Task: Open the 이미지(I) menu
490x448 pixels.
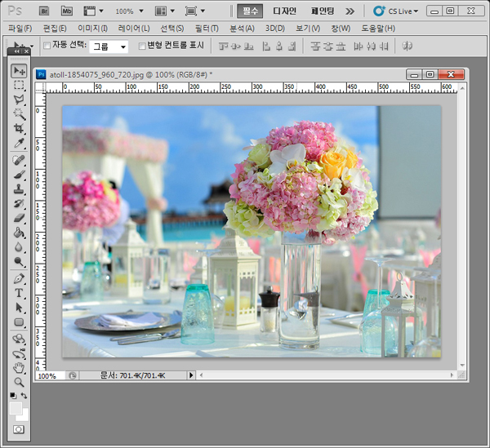Action: pyautogui.click(x=92, y=29)
